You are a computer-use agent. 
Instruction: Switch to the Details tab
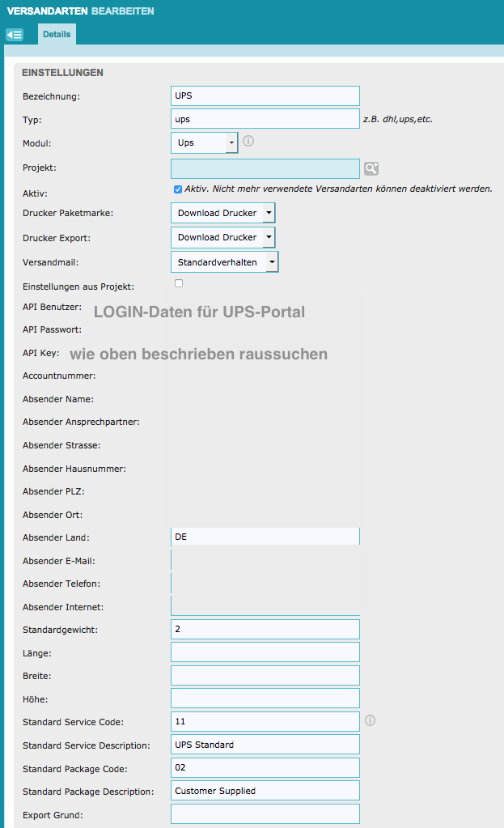click(57, 35)
